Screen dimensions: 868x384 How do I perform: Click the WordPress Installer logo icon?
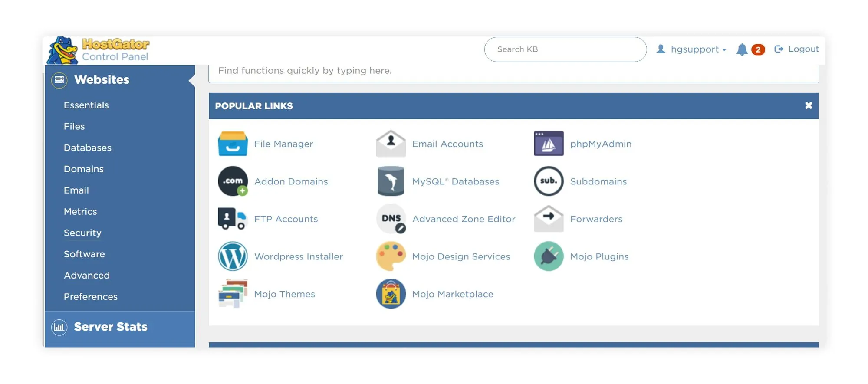tap(233, 256)
